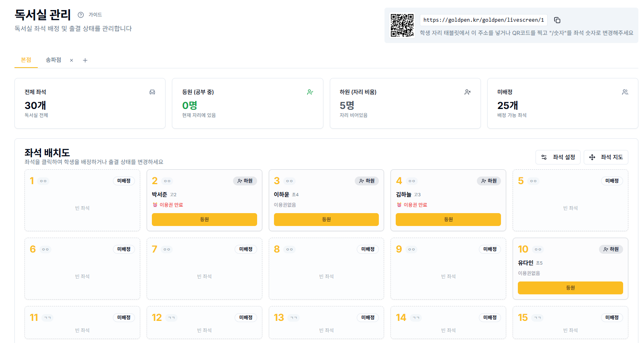
Task: Click the 등원 card person-check icon
Action: 310,92
